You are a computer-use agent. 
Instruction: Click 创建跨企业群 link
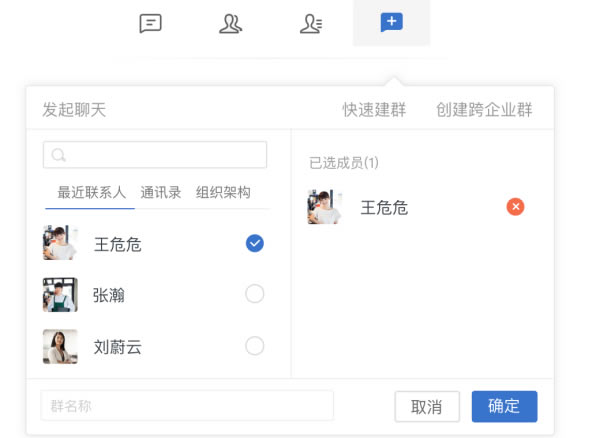click(484, 110)
